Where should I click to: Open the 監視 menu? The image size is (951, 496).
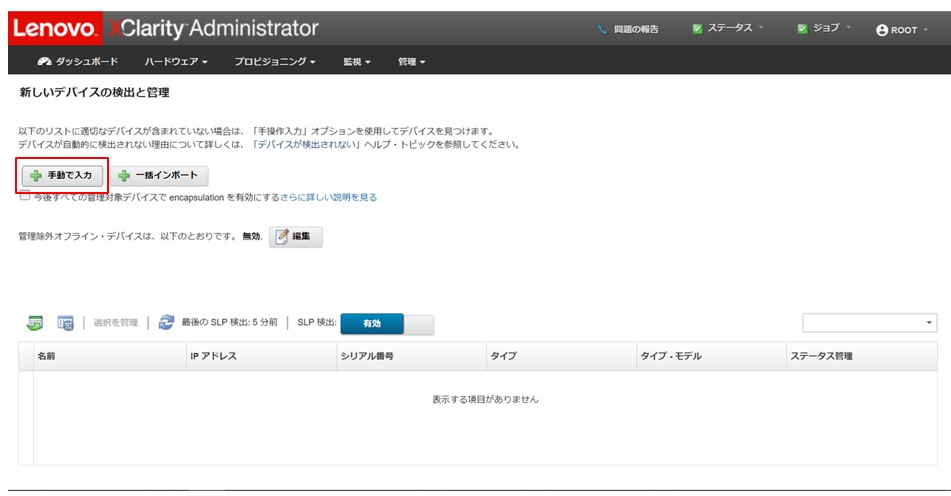pyautogui.click(x=357, y=62)
